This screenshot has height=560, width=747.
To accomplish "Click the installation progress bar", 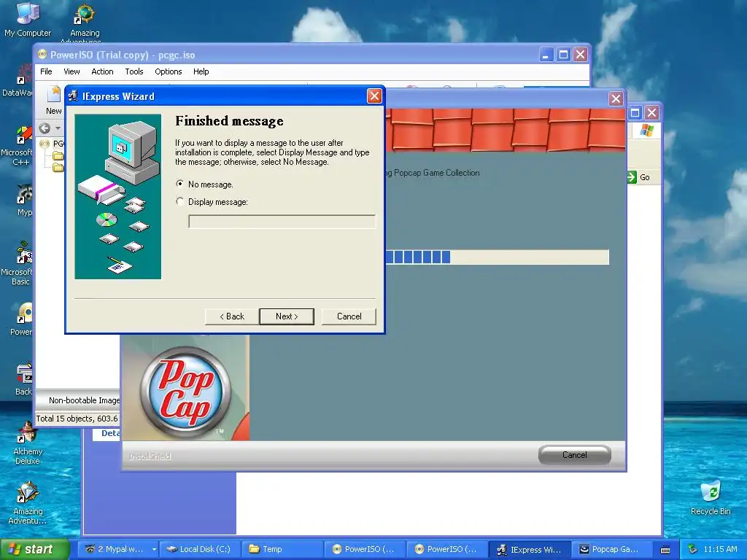I will pos(497,257).
